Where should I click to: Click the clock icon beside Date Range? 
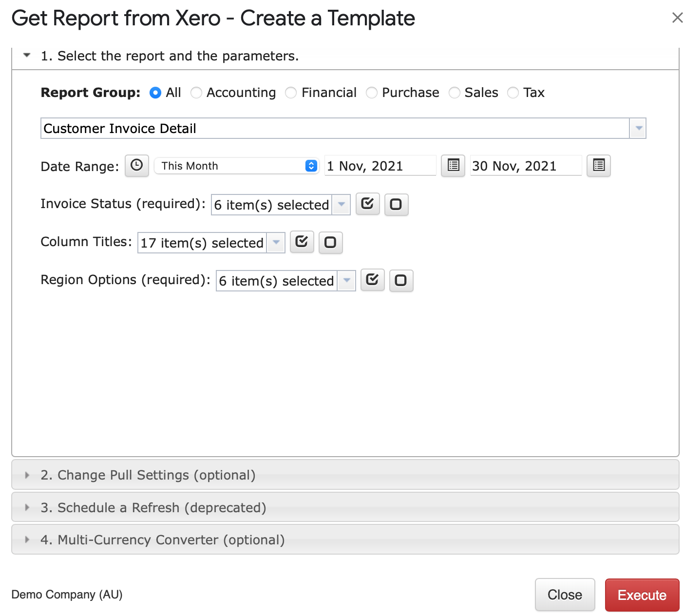click(137, 166)
